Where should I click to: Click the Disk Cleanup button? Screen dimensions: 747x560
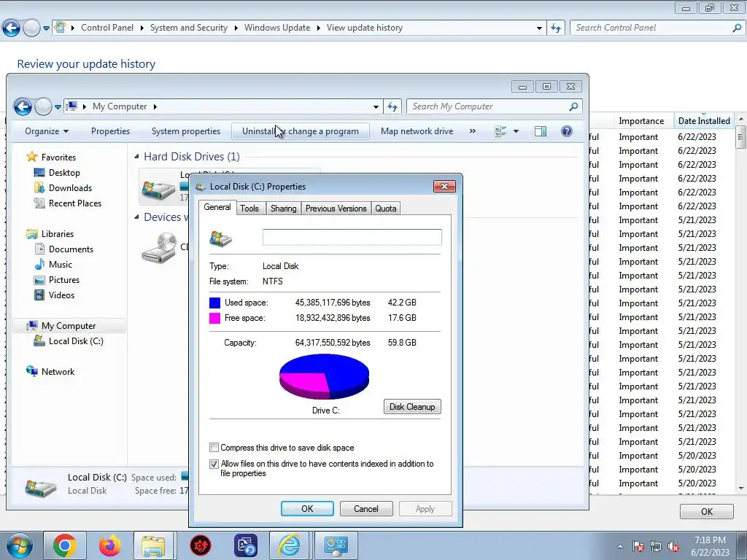pos(412,407)
